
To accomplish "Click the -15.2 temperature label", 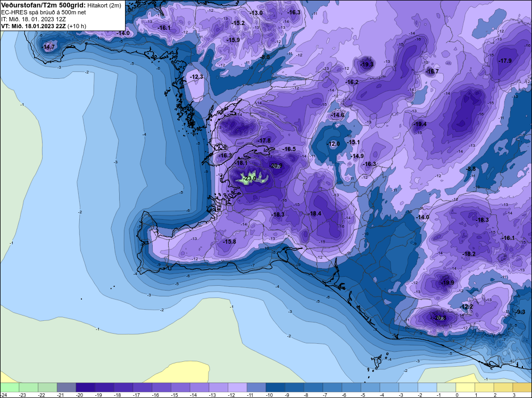I will click(x=238, y=23).
